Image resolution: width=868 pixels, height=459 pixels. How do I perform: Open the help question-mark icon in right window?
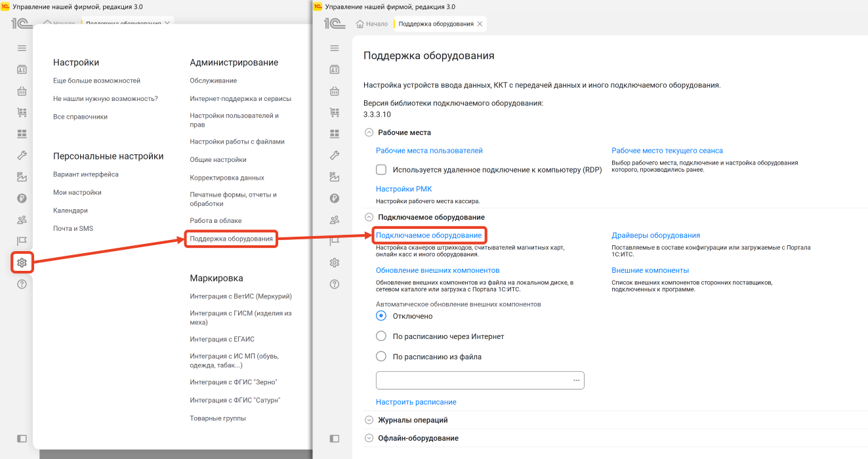(x=335, y=284)
